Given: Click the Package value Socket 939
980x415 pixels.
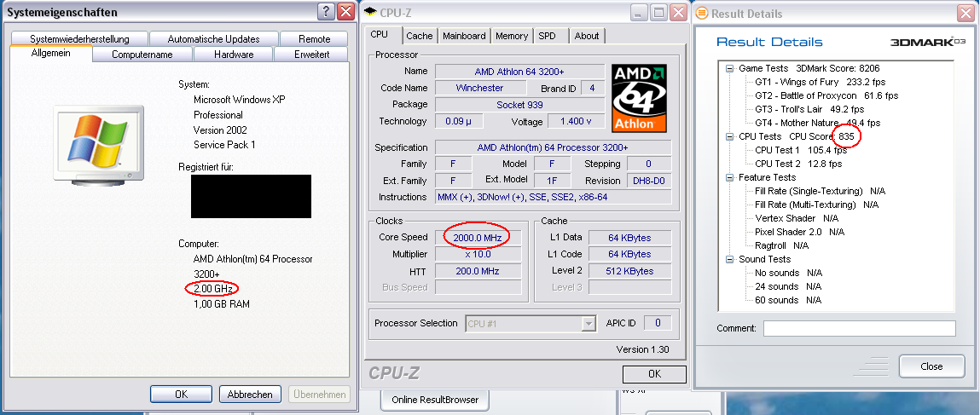Looking at the screenshot, I should [519, 105].
